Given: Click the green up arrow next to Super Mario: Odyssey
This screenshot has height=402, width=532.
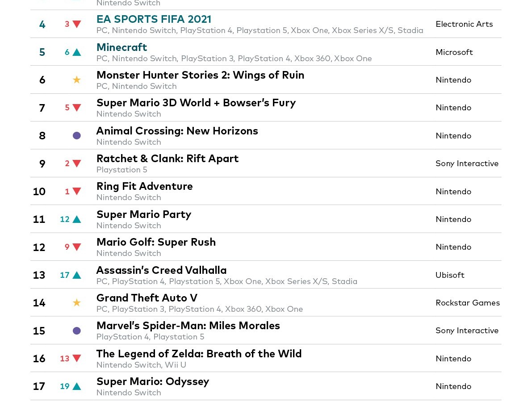Looking at the screenshot, I should (77, 386).
